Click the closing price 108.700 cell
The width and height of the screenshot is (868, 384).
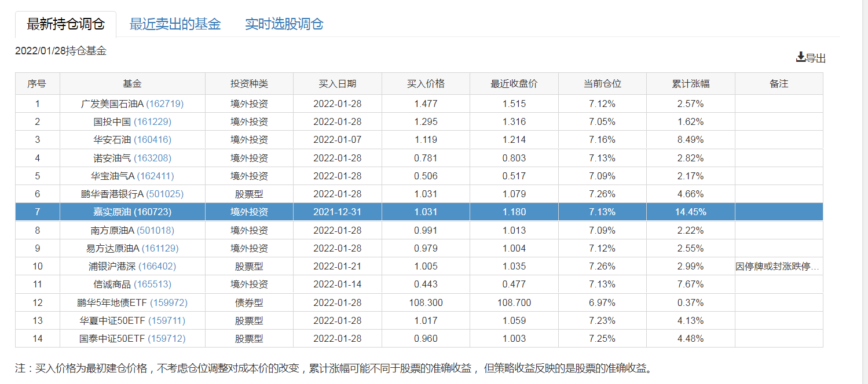point(514,303)
